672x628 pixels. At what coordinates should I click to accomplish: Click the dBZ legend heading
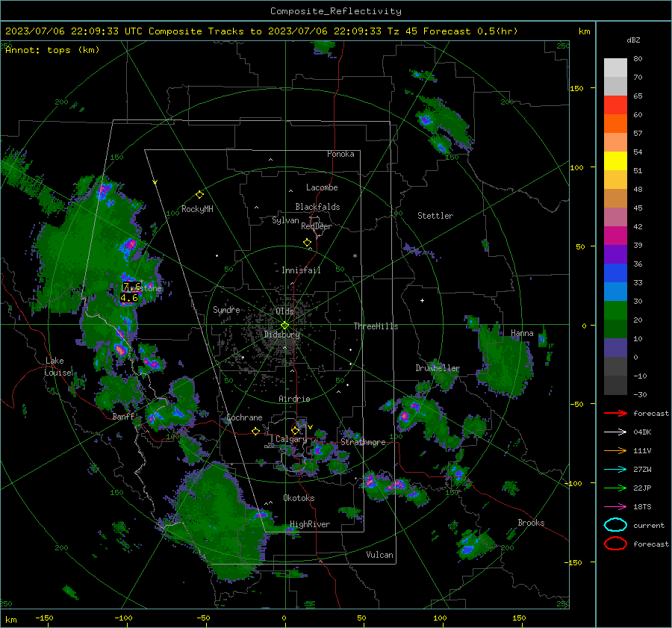click(633, 40)
